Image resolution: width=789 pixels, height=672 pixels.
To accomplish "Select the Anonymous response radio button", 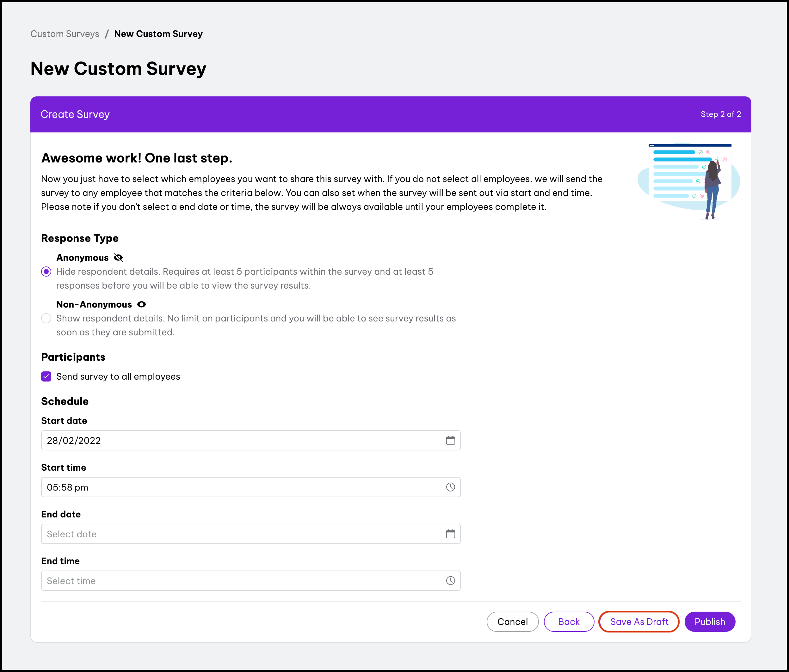I will (46, 272).
